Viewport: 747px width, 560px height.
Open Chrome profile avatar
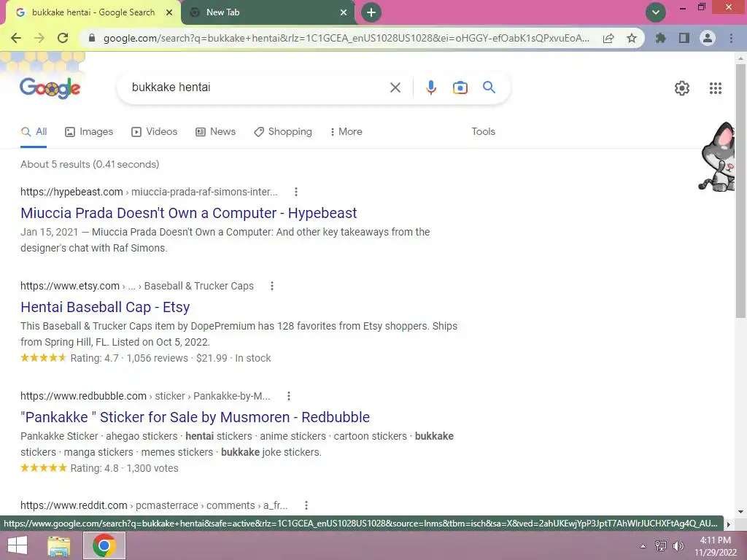point(708,38)
